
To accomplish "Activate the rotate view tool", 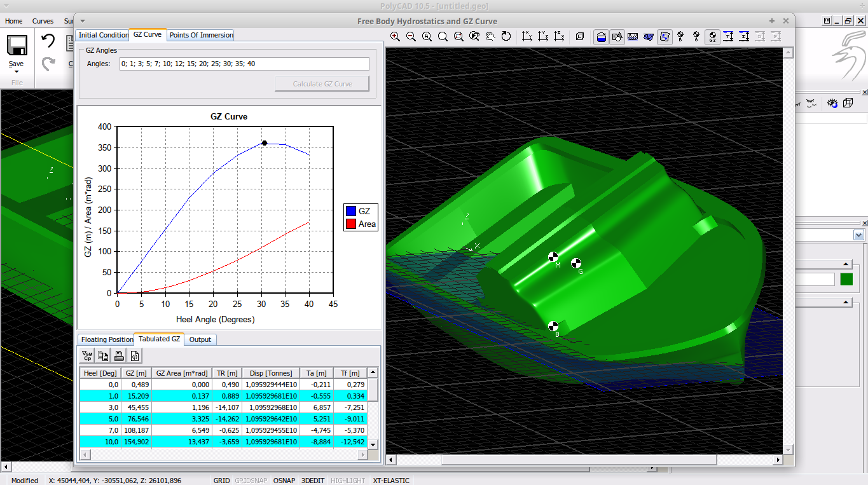I will tap(506, 37).
